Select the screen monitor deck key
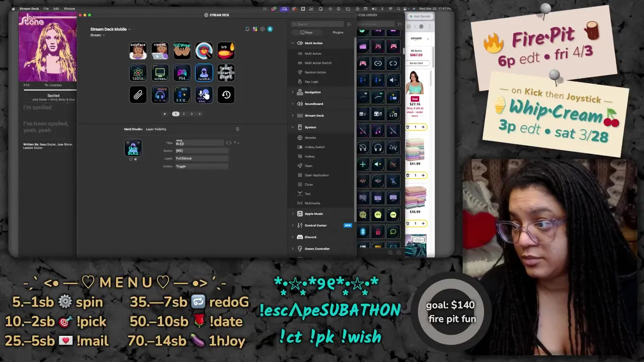Screen dimensions: 644x362 (x=160, y=73)
